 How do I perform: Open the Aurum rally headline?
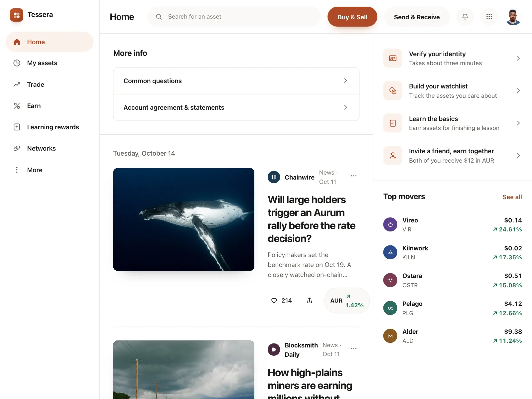point(312,219)
